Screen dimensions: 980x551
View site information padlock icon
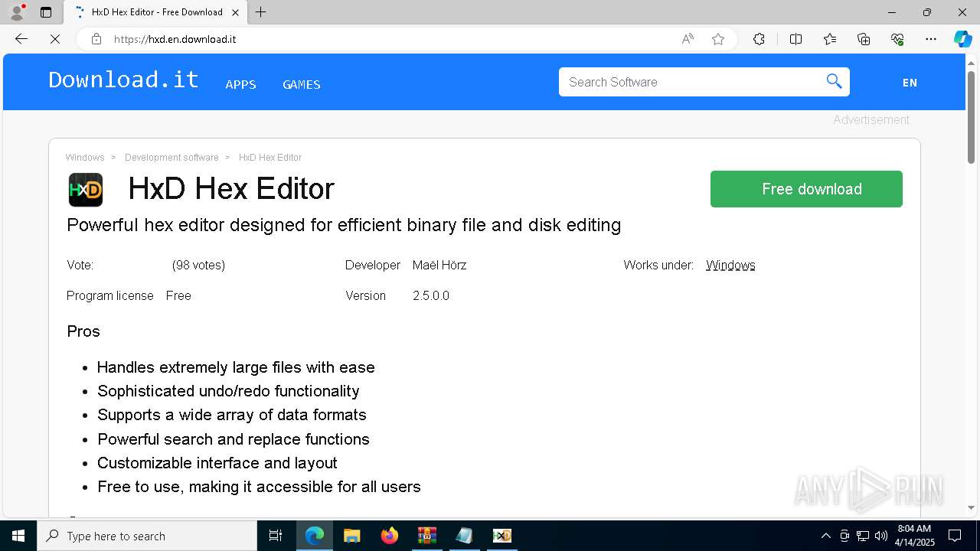coord(96,39)
